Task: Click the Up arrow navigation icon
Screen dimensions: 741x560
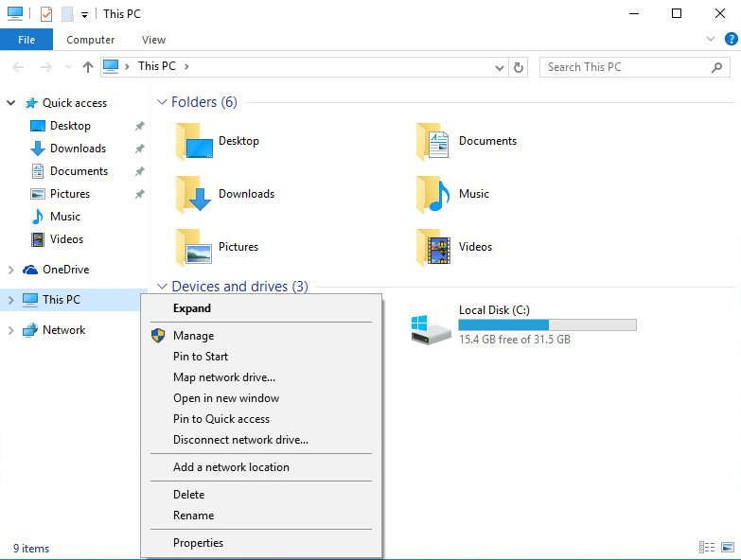Action: coord(88,67)
